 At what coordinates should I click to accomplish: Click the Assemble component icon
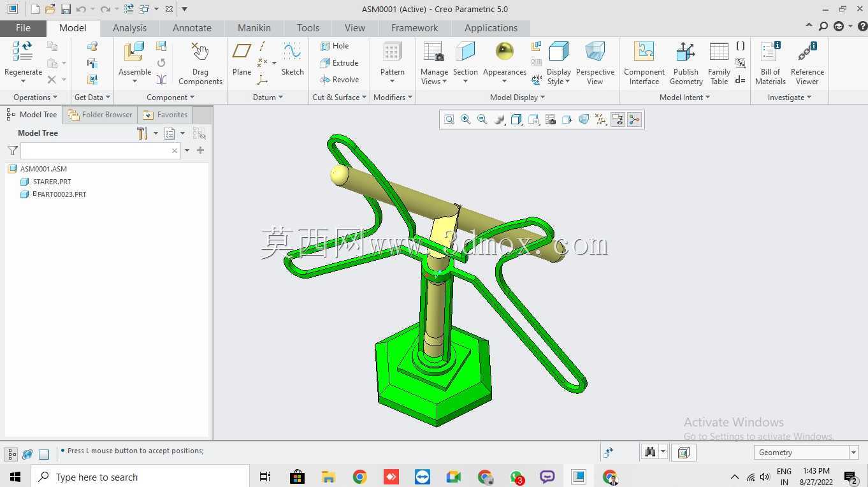[134, 52]
